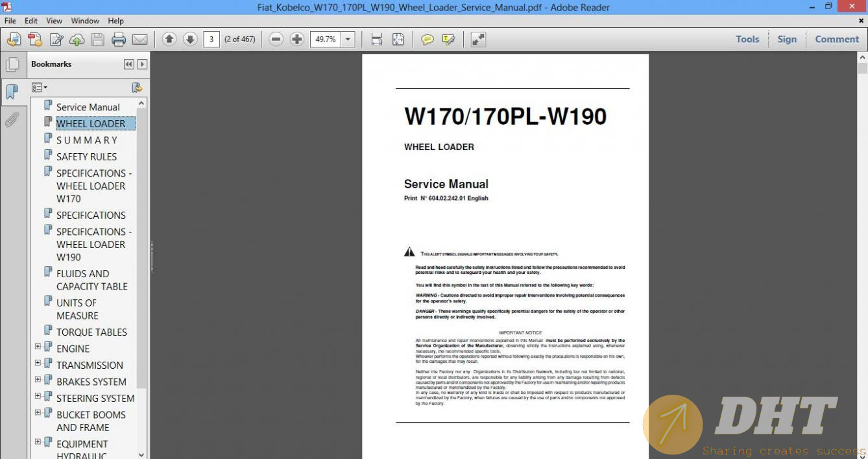Click the upload to cloud icon

(77, 40)
